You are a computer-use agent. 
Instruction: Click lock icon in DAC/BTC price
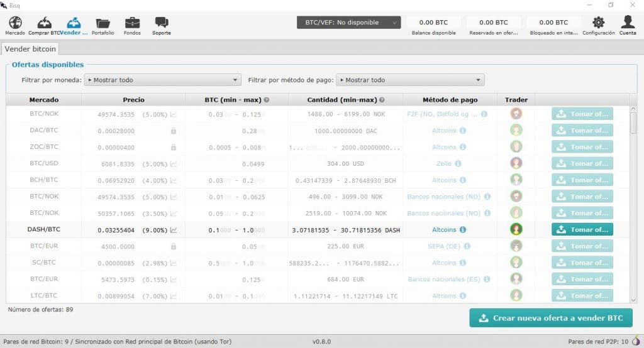point(174,131)
